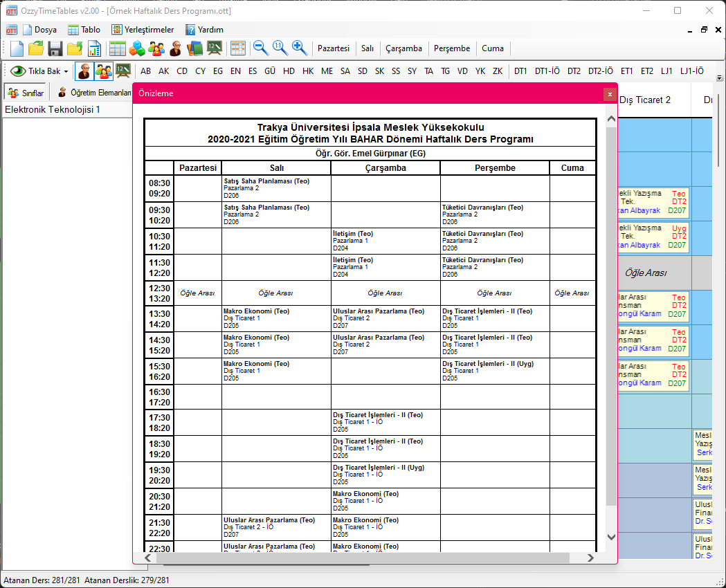Toggle the chalkboard classroom view button
Image resolution: width=726 pixels, height=588 pixels.
[x=123, y=71]
